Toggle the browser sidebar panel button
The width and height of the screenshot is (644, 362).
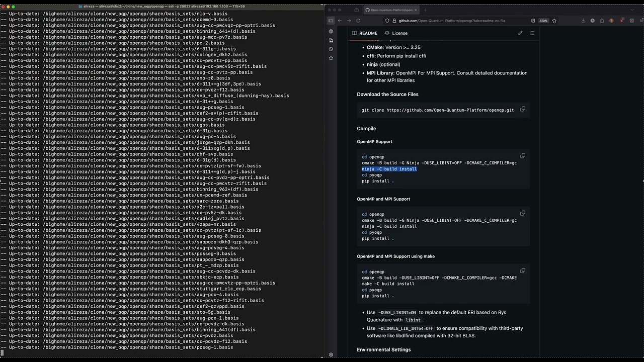coord(331,21)
